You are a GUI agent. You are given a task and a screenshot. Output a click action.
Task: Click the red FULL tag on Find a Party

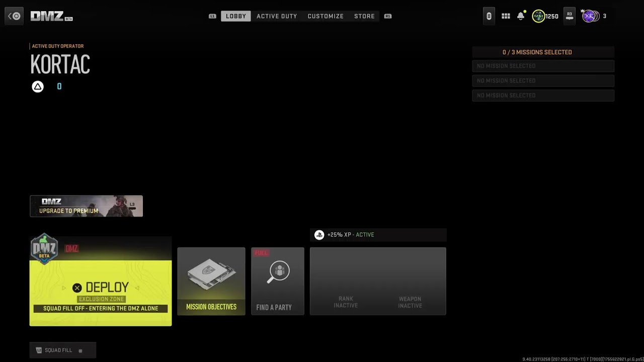[x=261, y=253]
